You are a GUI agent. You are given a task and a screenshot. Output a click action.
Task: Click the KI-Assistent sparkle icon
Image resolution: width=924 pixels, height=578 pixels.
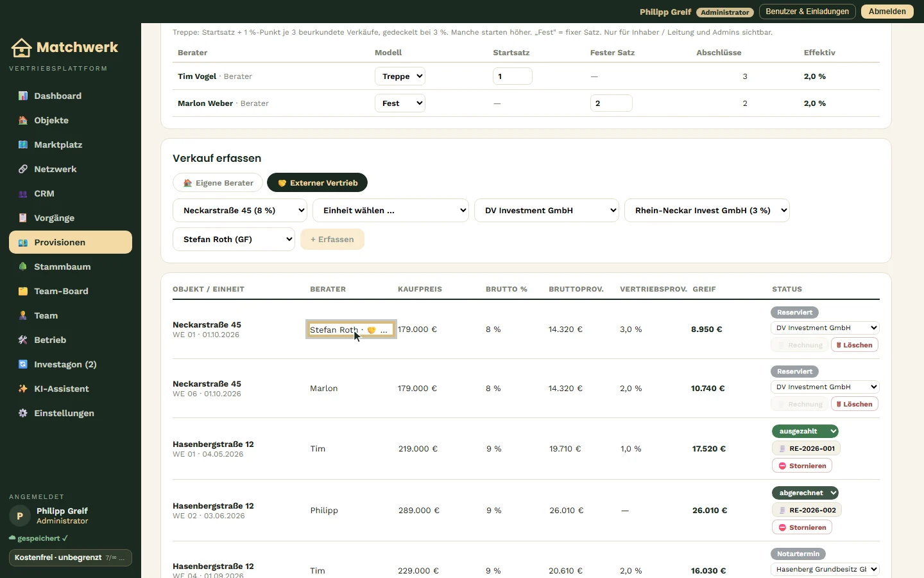[x=23, y=389]
